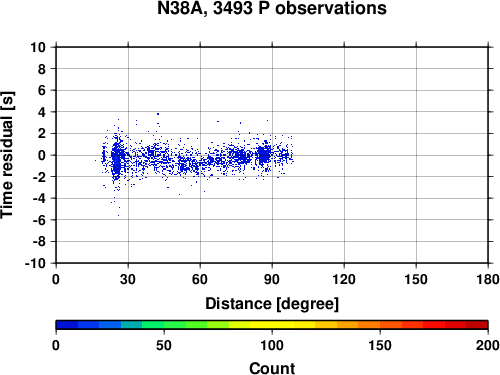Click the 'Distance [degree]' x-axis label
Screen dimensions: 500x375
coord(272,304)
